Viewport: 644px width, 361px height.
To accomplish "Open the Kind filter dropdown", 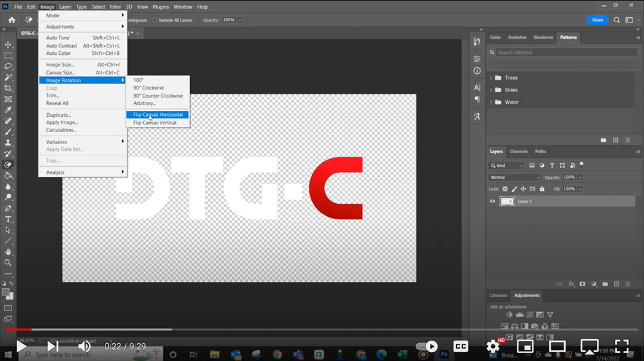I will click(506, 166).
